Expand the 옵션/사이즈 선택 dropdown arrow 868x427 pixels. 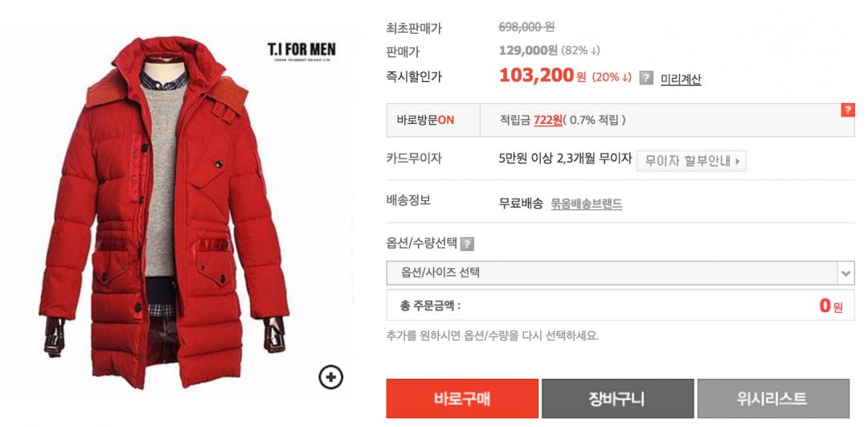[846, 273]
